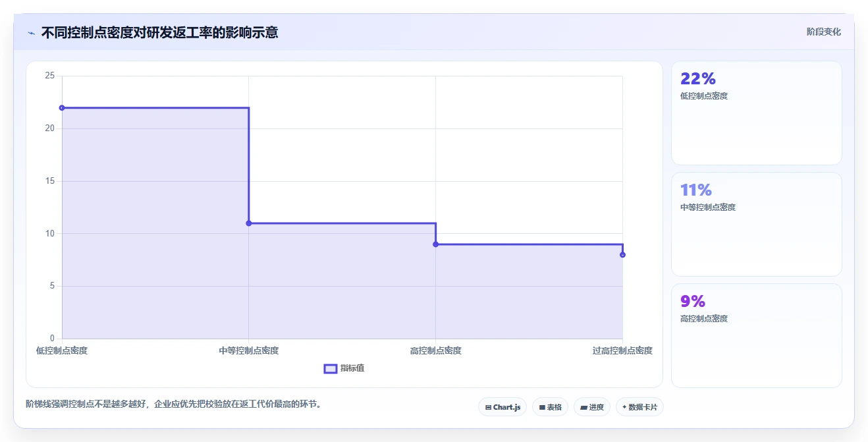
Task: Click the y-axis value 15
Action: (49, 181)
